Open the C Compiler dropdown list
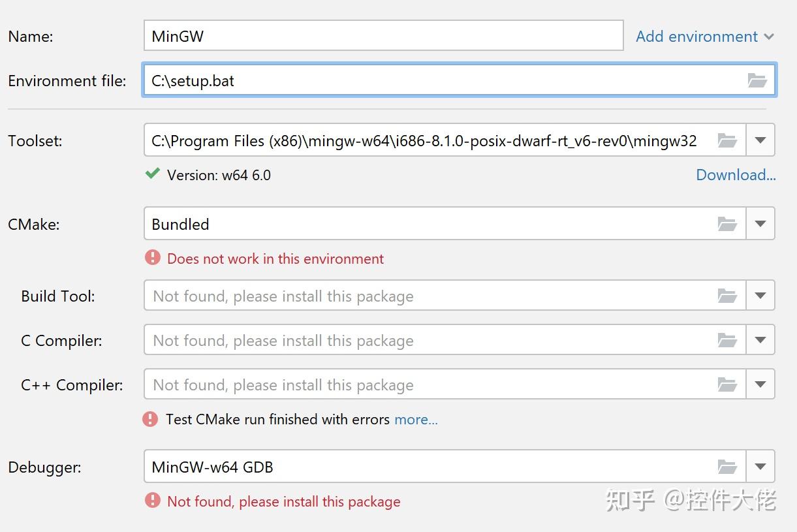This screenshot has width=797, height=532. coord(760,339)
